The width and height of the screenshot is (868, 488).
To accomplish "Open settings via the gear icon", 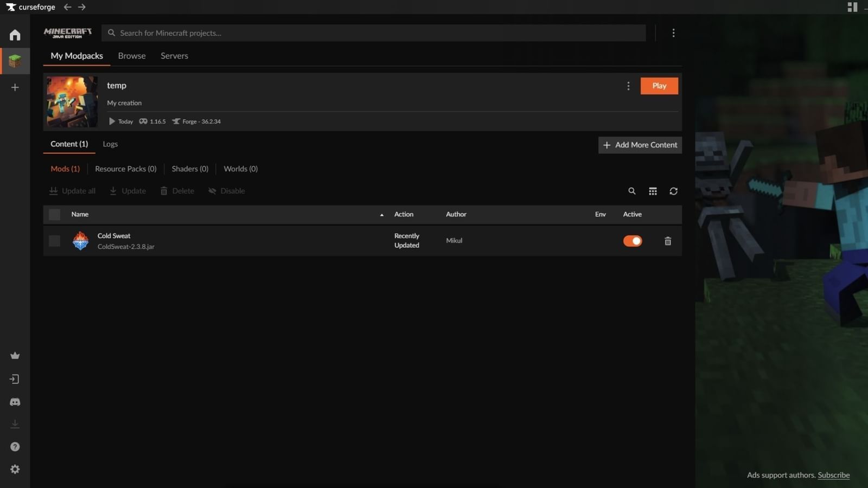I will (x=15, y=469).
